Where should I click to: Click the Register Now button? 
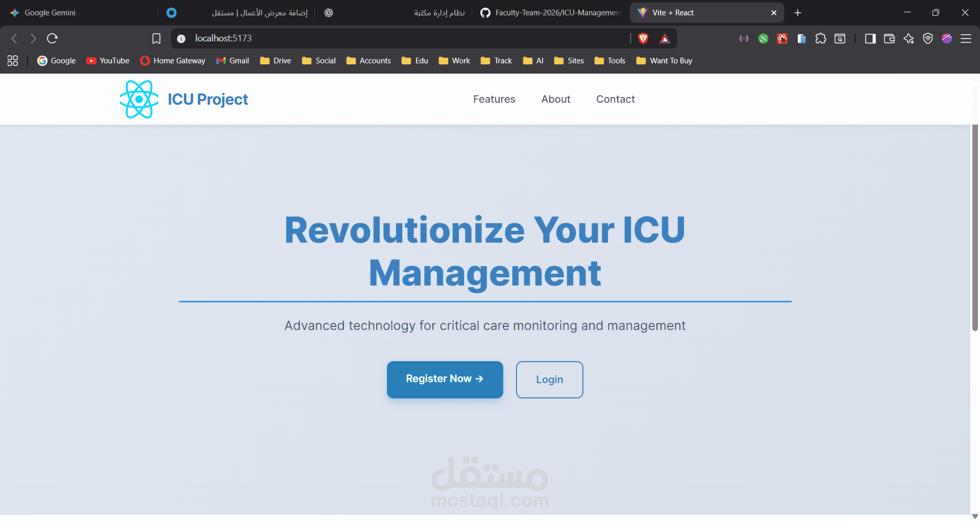click(445, 380)
